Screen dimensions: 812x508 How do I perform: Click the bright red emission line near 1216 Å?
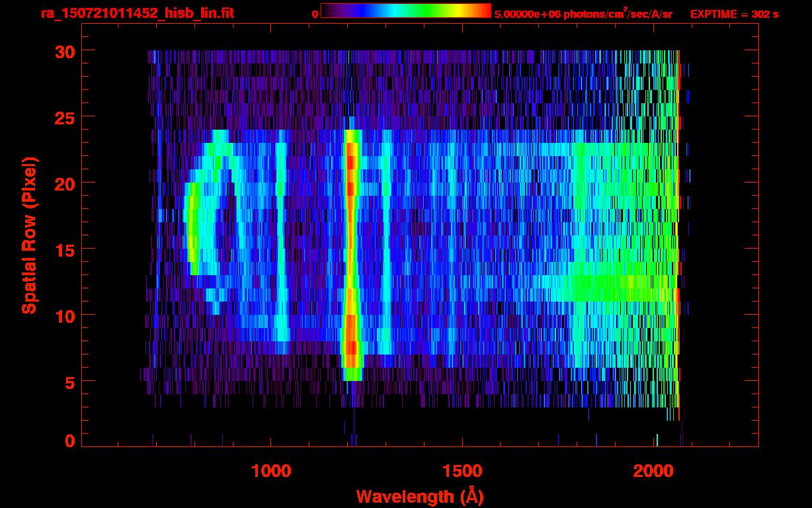pyautogui.click(x=352, y=255)
